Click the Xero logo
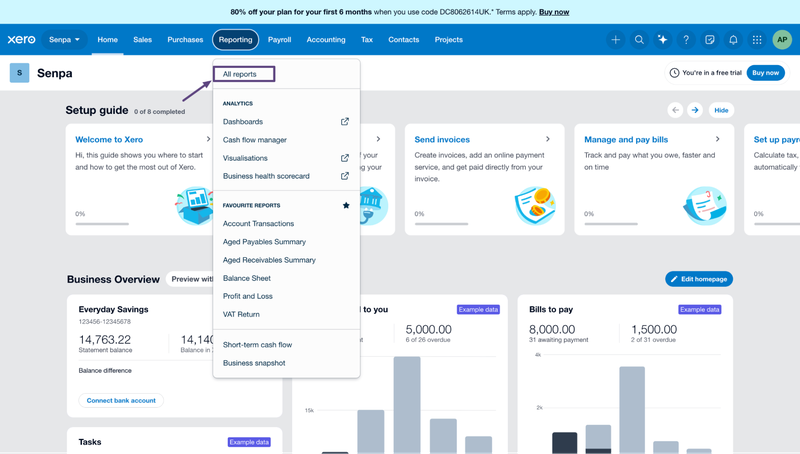This screenshot has width=800, height=454. click(21, 39)
